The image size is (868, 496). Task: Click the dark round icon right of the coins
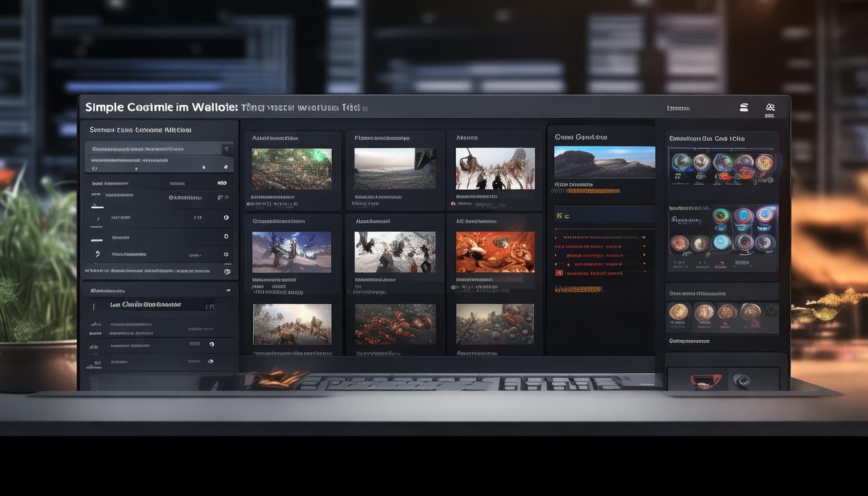pos(770,311)
